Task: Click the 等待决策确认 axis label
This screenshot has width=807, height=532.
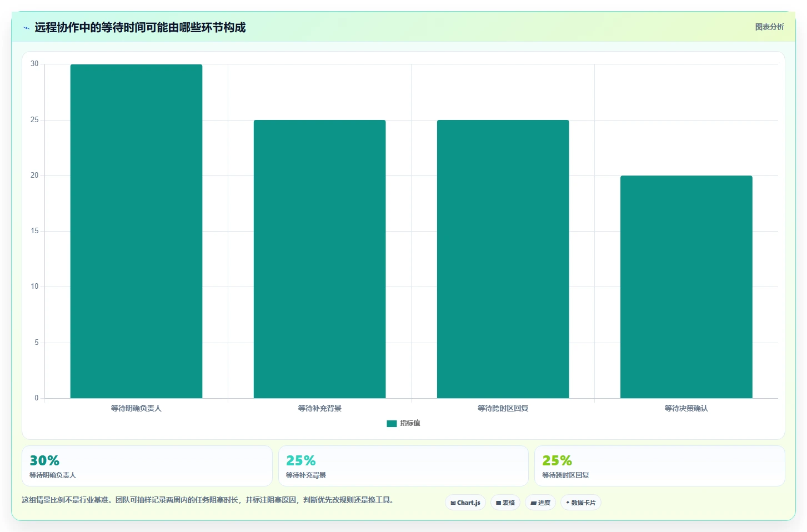Action: 686,408
